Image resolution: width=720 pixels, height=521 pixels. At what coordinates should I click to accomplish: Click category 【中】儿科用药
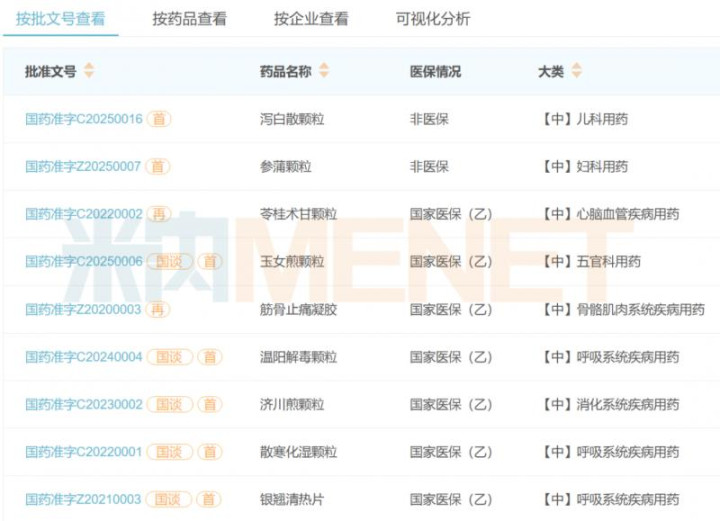(584, 119)
